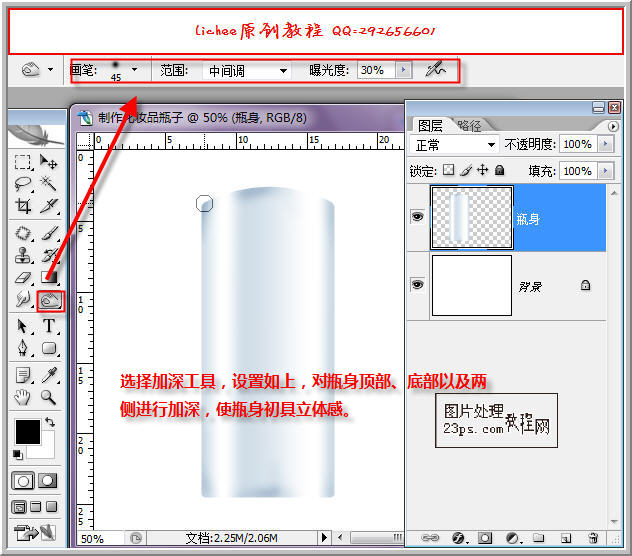The width and height of the screenshot is (632, 556).
Task: Click the foreground color black swatch
Action: (27, 432)
